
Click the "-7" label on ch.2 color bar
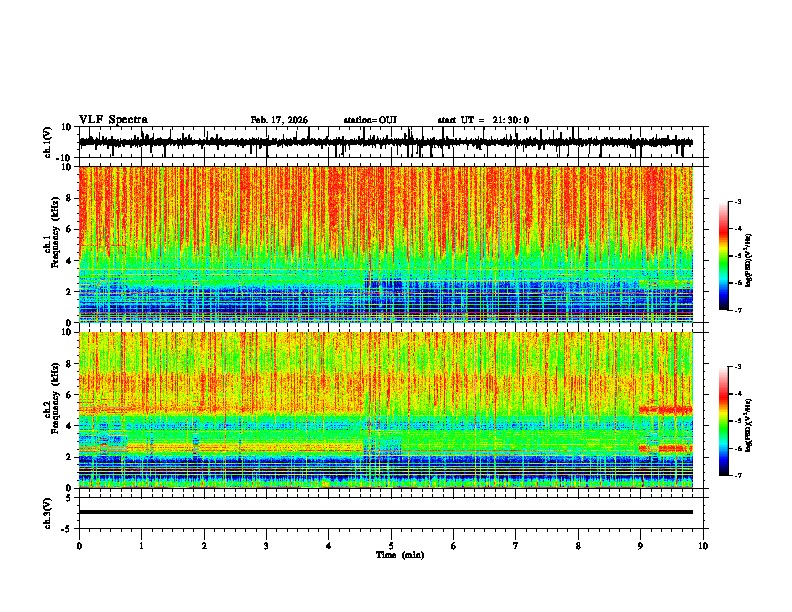(x=737, y=476)
